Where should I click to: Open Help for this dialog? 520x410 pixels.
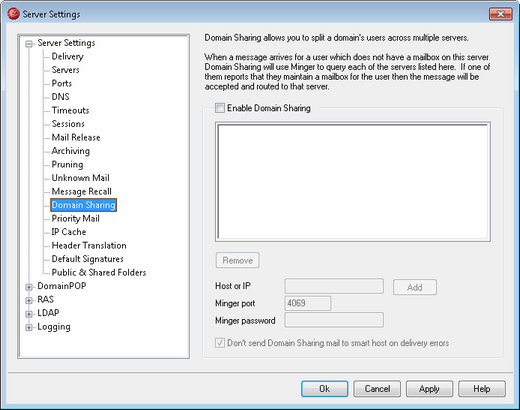(x=482, y=389)
